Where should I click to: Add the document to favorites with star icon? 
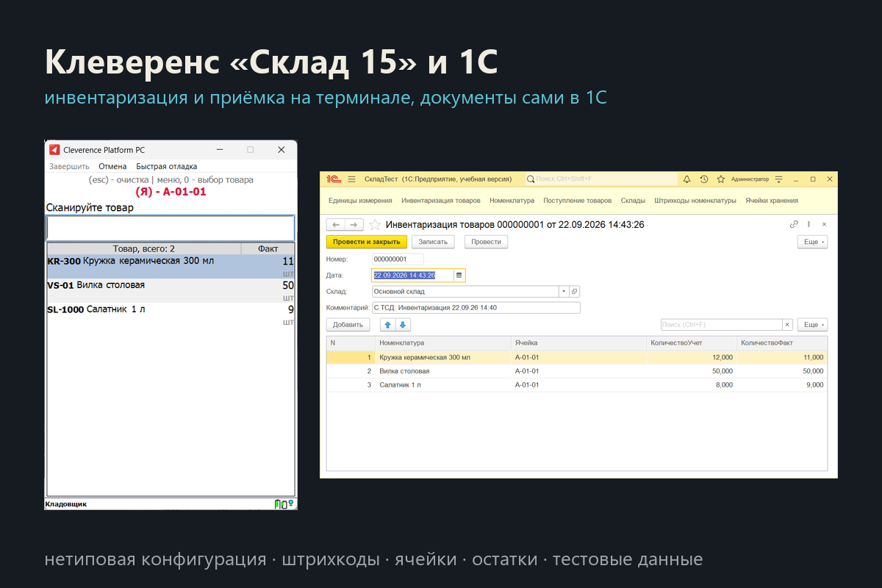click(x=375, y=224)
